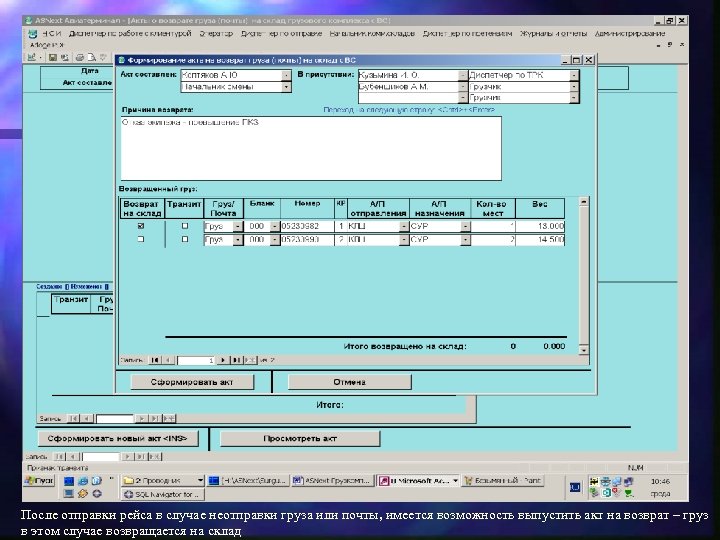The image size is (720, 540).
Task: Click the greyed-out icon right of Print preview
Action: pyautogui.click(x=103, y=57)
